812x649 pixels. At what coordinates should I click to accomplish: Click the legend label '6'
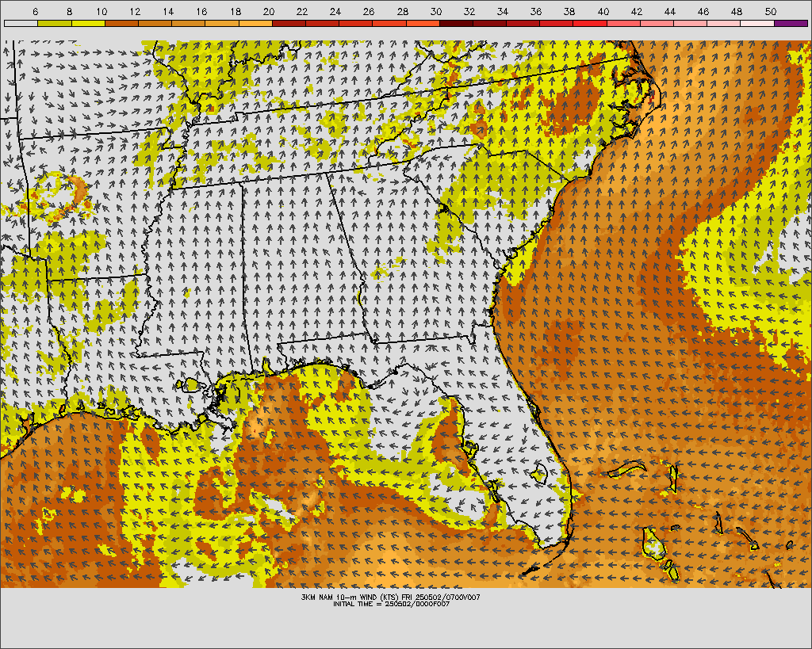35,11
